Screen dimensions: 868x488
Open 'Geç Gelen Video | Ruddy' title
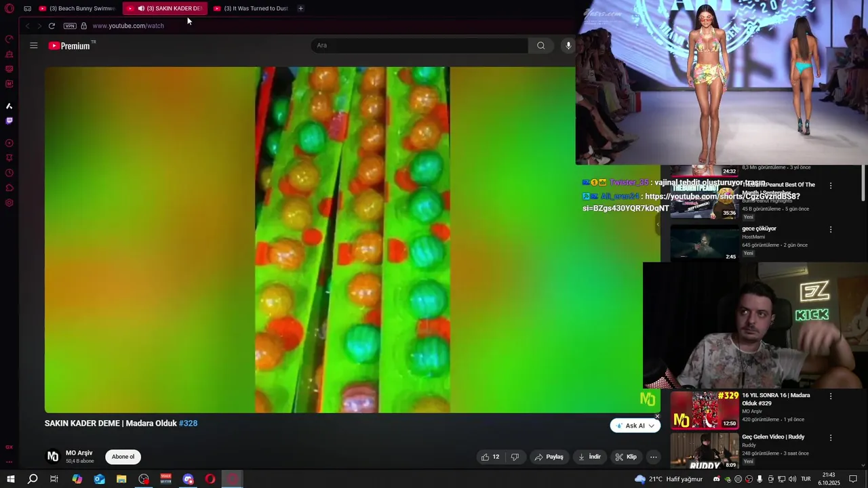[773, 437]
